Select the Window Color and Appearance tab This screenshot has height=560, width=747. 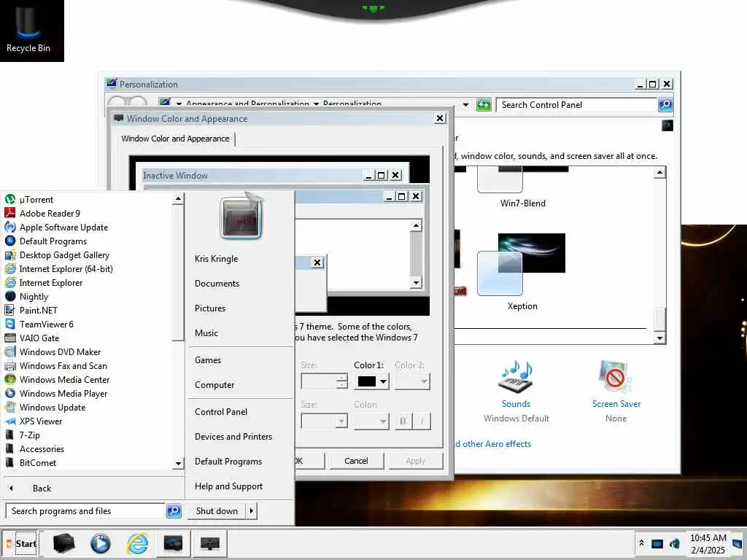175,139
